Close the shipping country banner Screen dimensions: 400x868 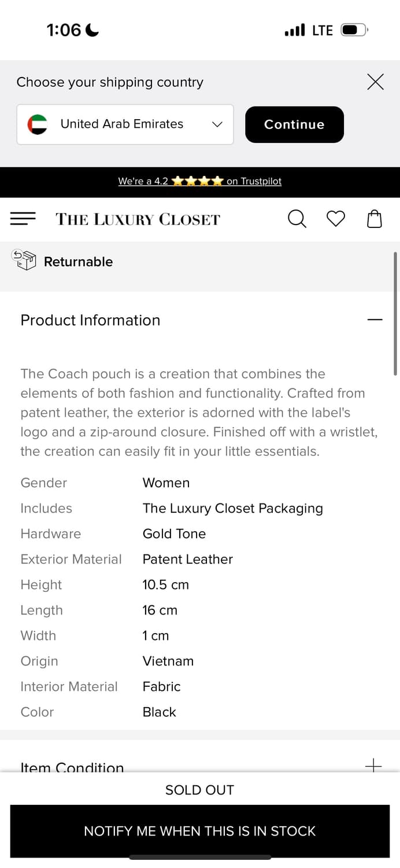click(x=375, y=82)
